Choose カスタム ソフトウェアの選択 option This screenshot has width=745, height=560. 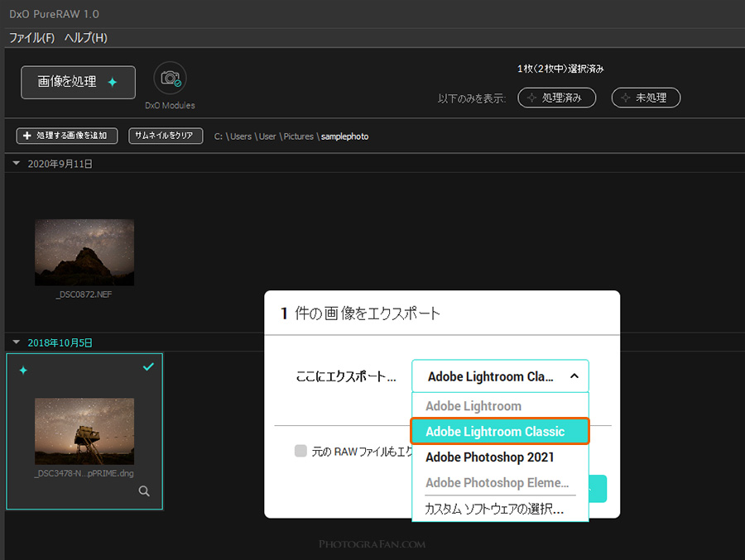pos(500,509)
